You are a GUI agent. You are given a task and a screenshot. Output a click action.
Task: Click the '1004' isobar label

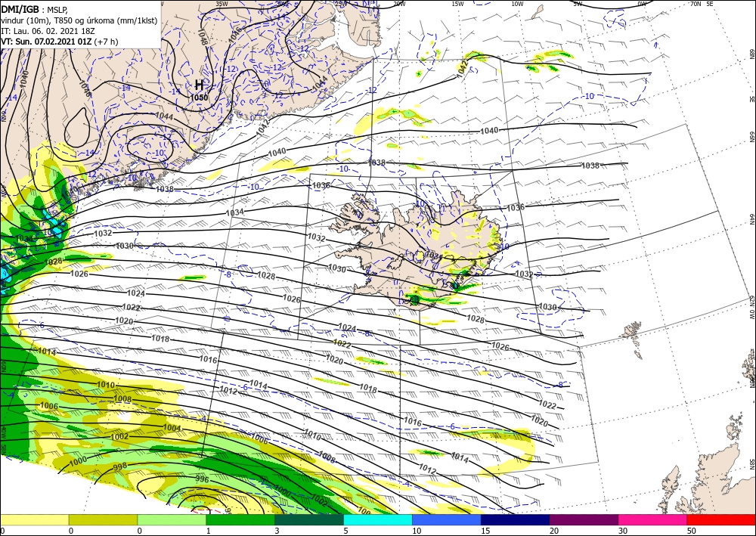point(172,428)
